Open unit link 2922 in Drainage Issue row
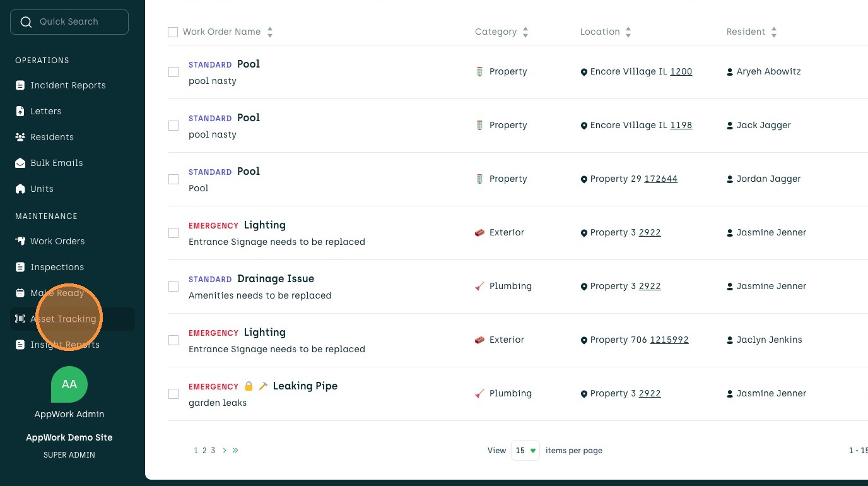The height and width of the screenshot is (486, 868). click(650, 287)
